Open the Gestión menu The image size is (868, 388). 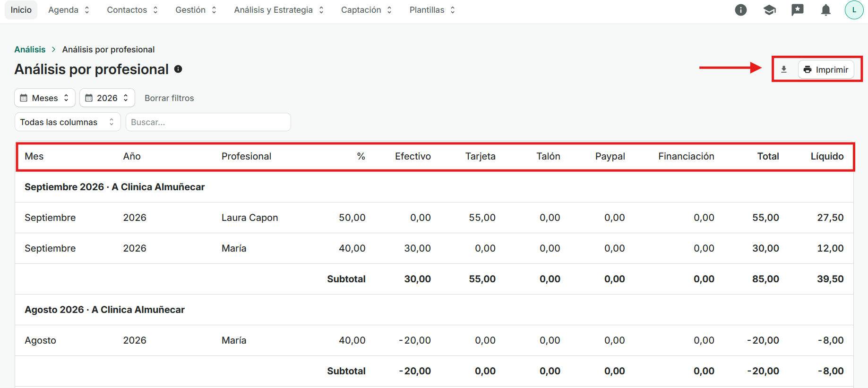[196, 10]
